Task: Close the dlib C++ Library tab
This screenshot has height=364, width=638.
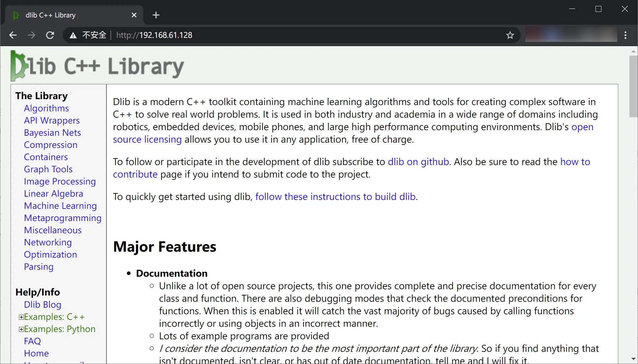Action: (x=134, y=15)
